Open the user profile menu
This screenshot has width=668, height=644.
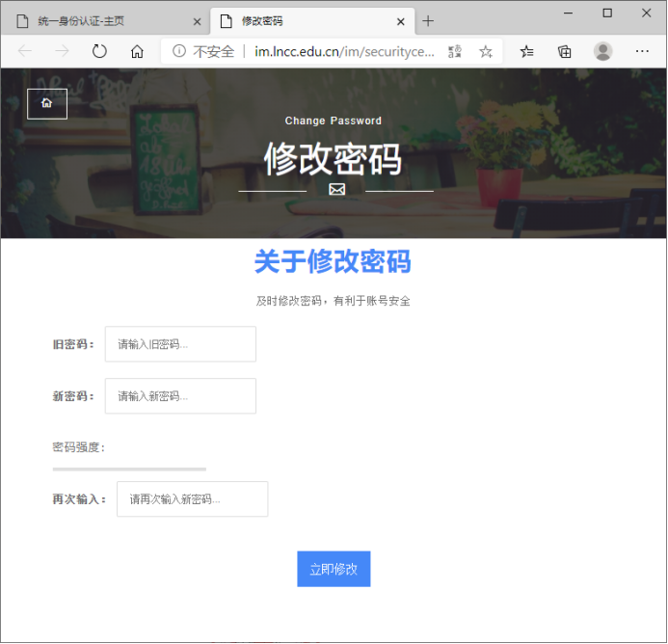pyautogui.click(x=603, y=51)
